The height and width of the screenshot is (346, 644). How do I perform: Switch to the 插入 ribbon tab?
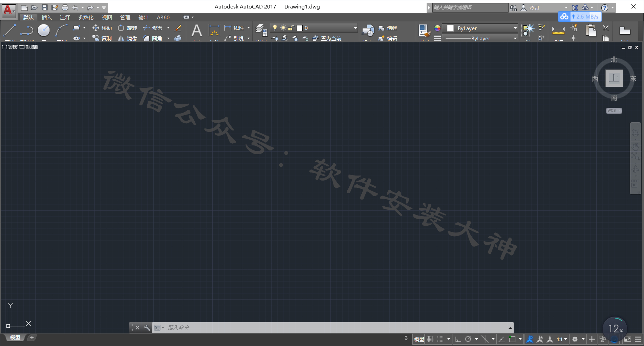[x=47, y=17]
